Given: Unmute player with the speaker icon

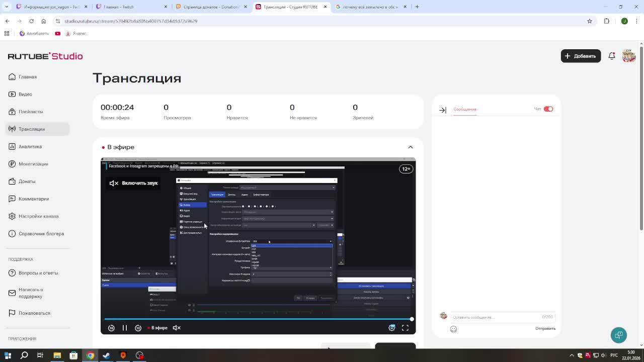Looking at the screenshot, I should [177, 328].
